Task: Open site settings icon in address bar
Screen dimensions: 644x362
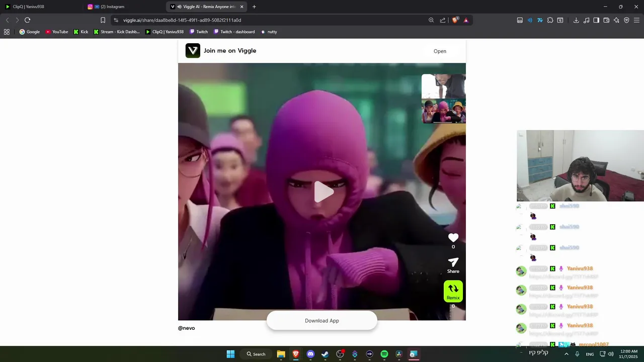Action: (x=116, y=20)
